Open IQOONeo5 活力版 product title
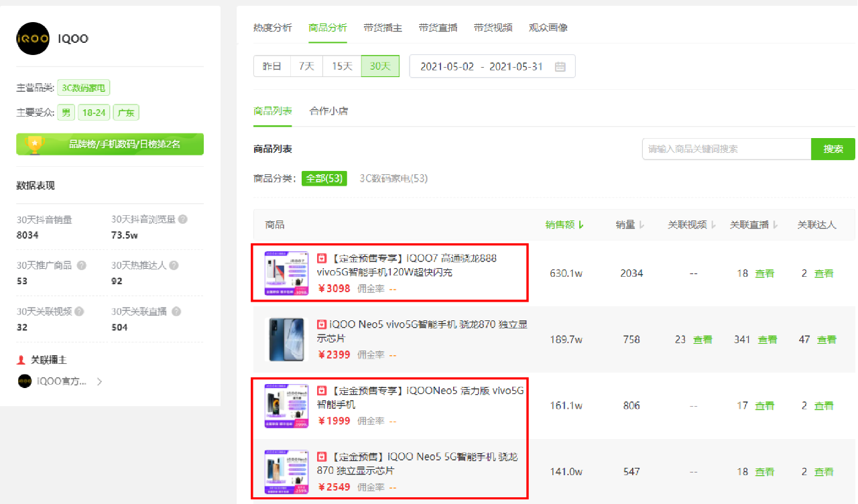 point(420,397)
